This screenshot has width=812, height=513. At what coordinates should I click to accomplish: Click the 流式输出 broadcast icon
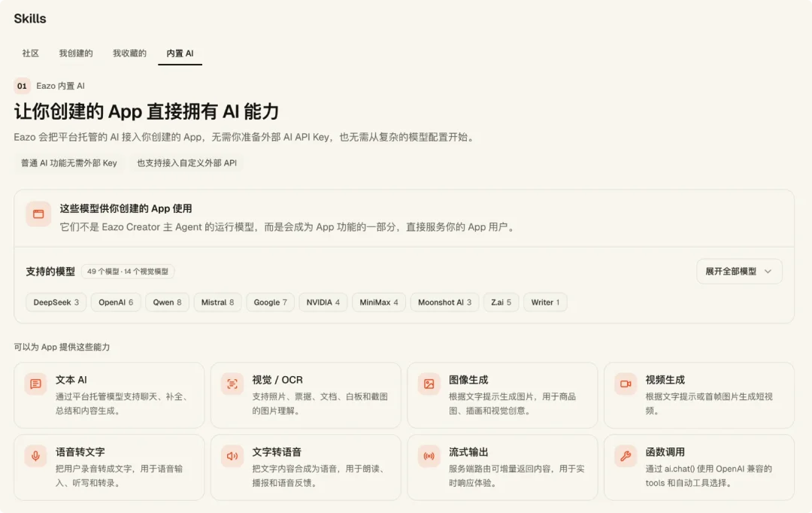[429, 456]
